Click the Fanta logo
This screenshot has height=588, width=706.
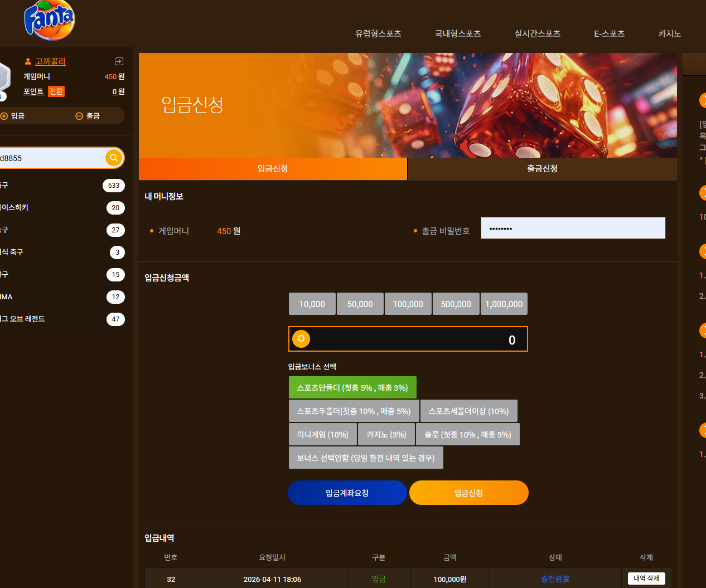pos(49,21)
